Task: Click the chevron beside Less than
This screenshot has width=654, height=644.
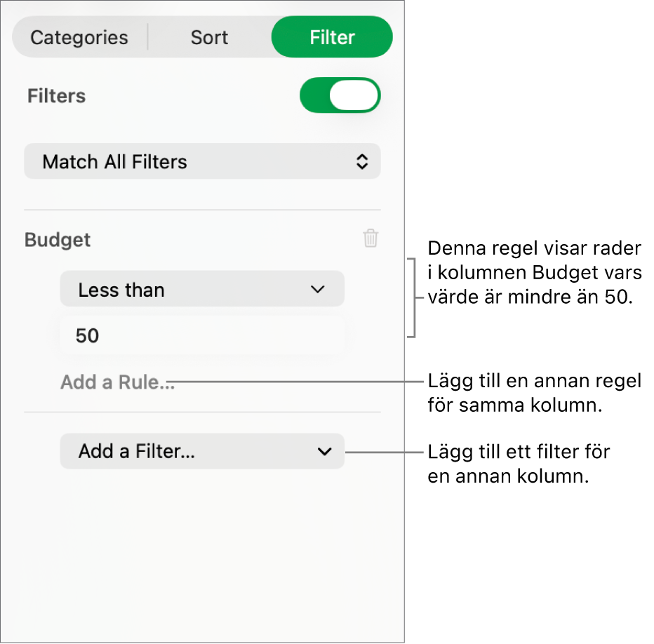Action: click(318, 289)
